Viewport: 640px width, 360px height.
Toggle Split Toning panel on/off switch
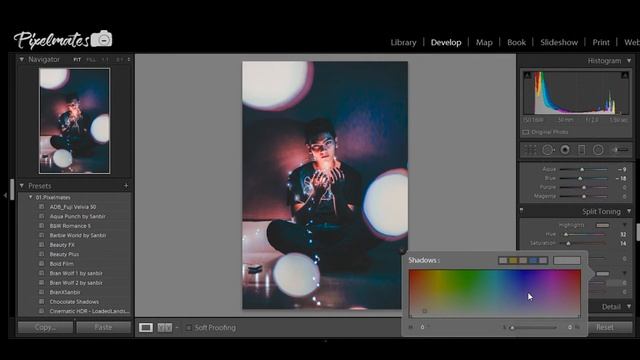522,211
